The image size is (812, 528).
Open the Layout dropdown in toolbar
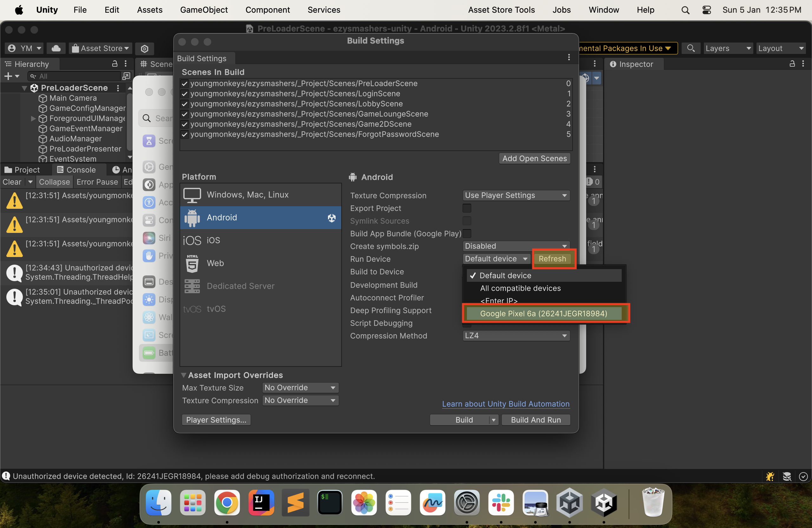click(x=781, y=49)
